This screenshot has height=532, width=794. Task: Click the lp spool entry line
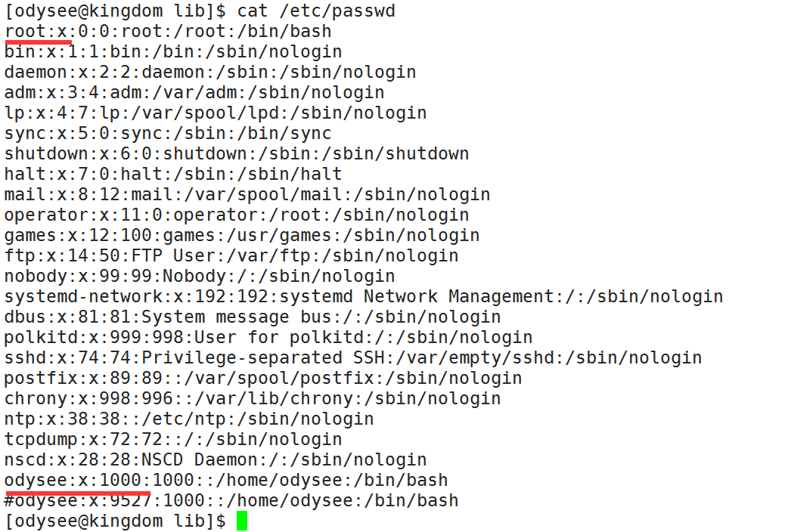(x=216, y=113)
